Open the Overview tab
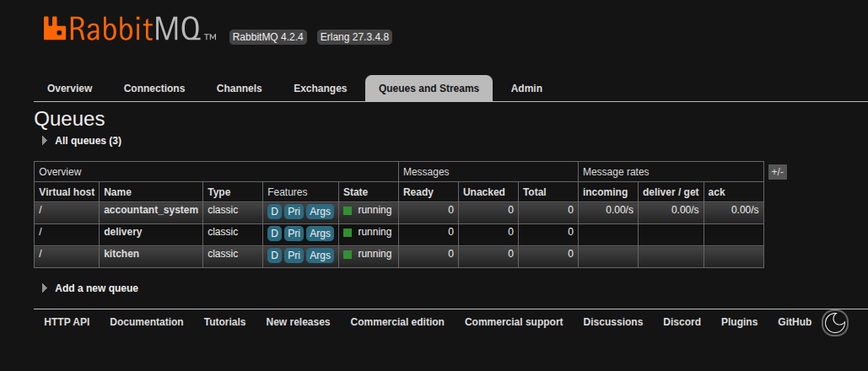This screenshot has height=371, width=868. tap(70, 89)
